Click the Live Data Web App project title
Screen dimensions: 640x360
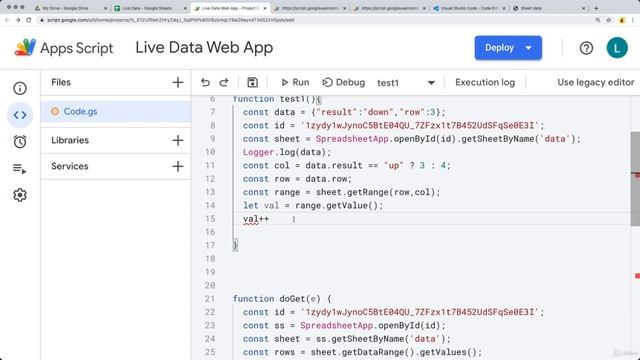click(204, 48)
